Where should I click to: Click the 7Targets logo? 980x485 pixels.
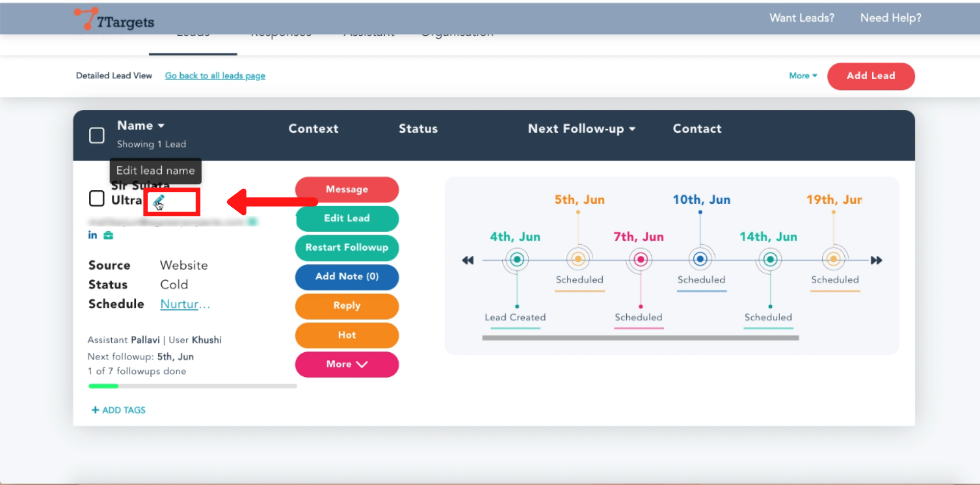coord(114,19)
